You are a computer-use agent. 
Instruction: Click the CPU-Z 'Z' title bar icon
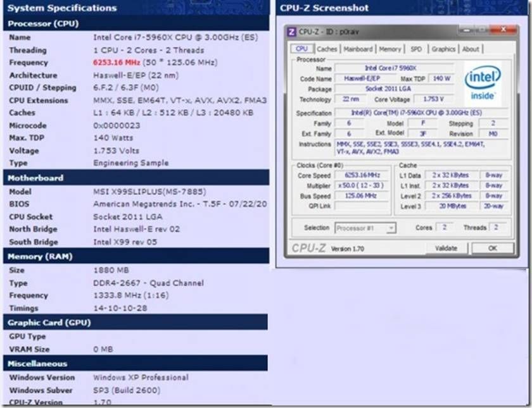[x=292, y=29]
